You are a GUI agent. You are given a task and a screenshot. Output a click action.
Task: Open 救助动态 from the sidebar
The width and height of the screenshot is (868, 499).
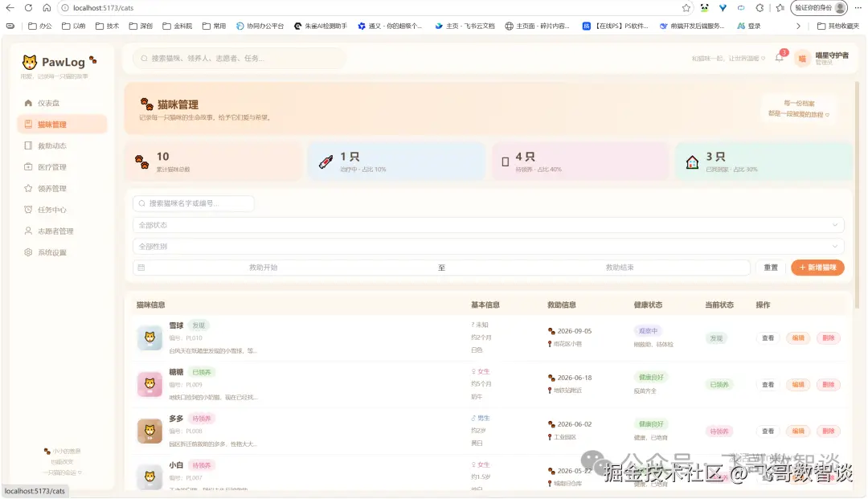(62, 145)
